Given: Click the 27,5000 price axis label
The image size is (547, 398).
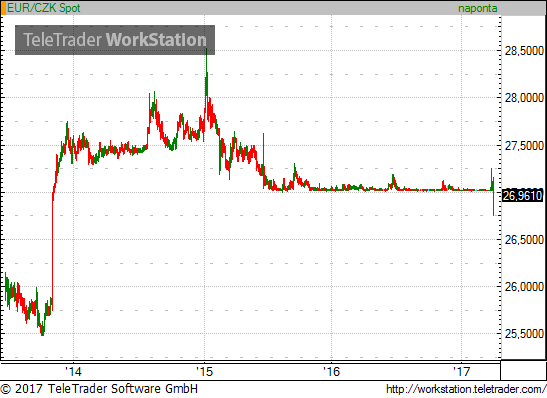Looking at the screenshot, I should [524, 145].
